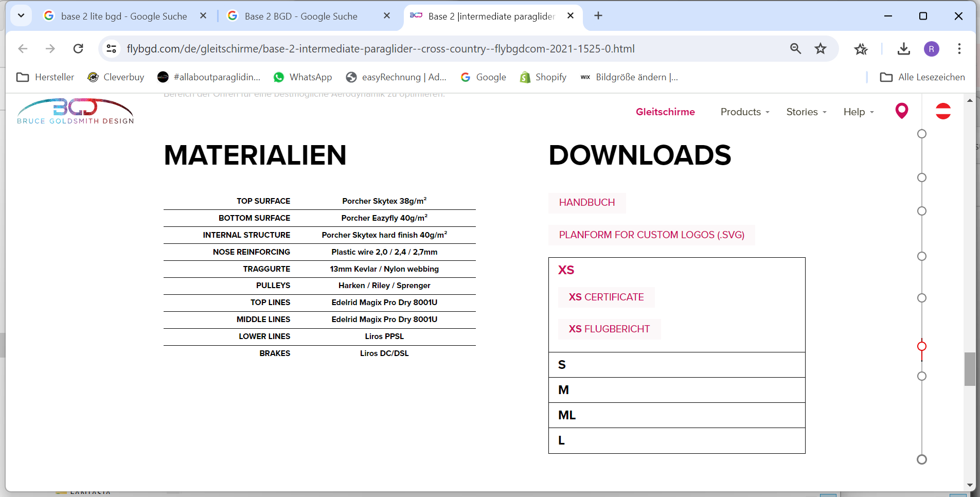Expand the Help dropdown menu
The height and width of the screenshot is (497, 980).
click(x=859, y=112)
